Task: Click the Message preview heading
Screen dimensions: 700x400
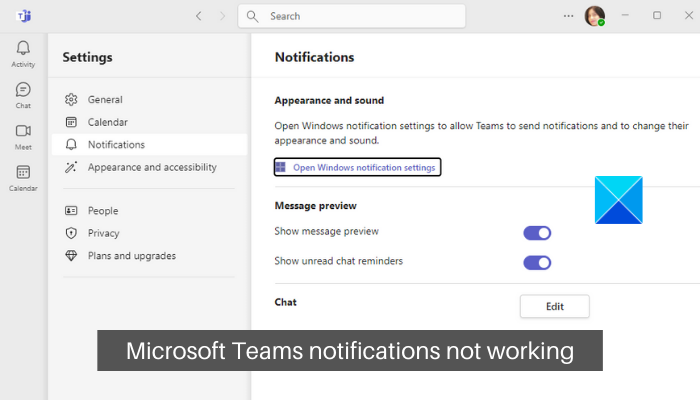Action: [316, 206]
